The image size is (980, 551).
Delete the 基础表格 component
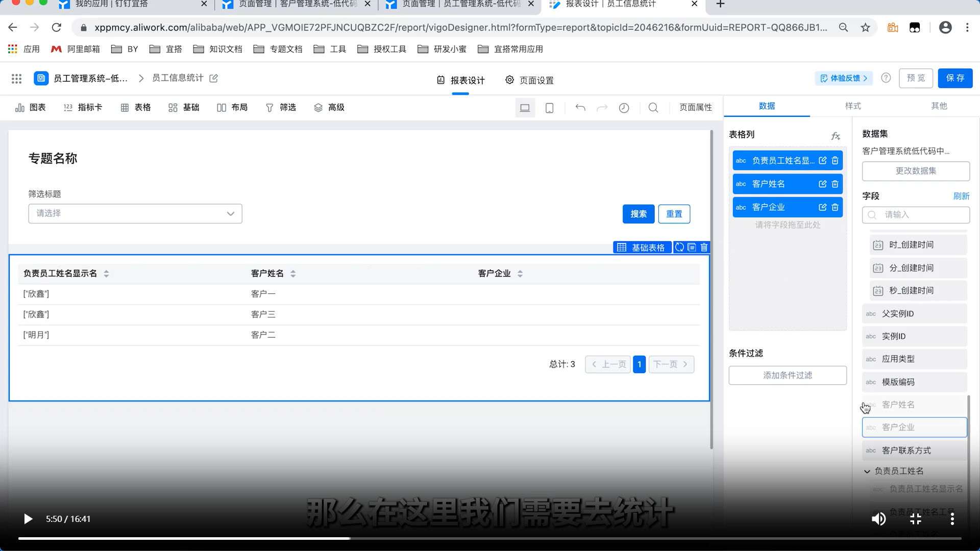tap(704, 247)
